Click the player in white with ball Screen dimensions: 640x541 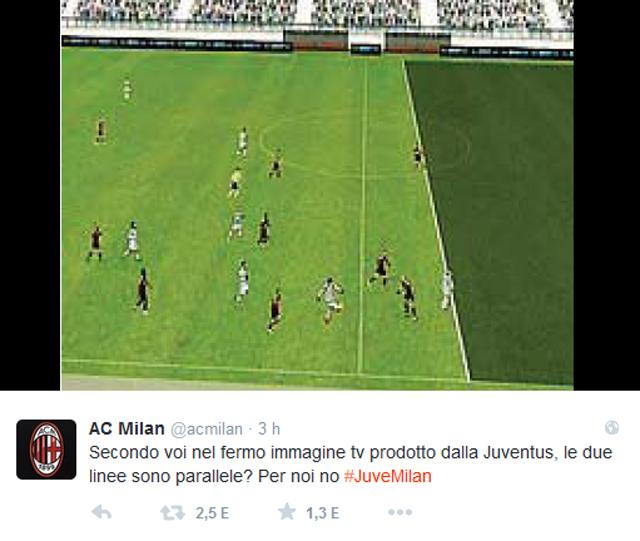[331, 299]
